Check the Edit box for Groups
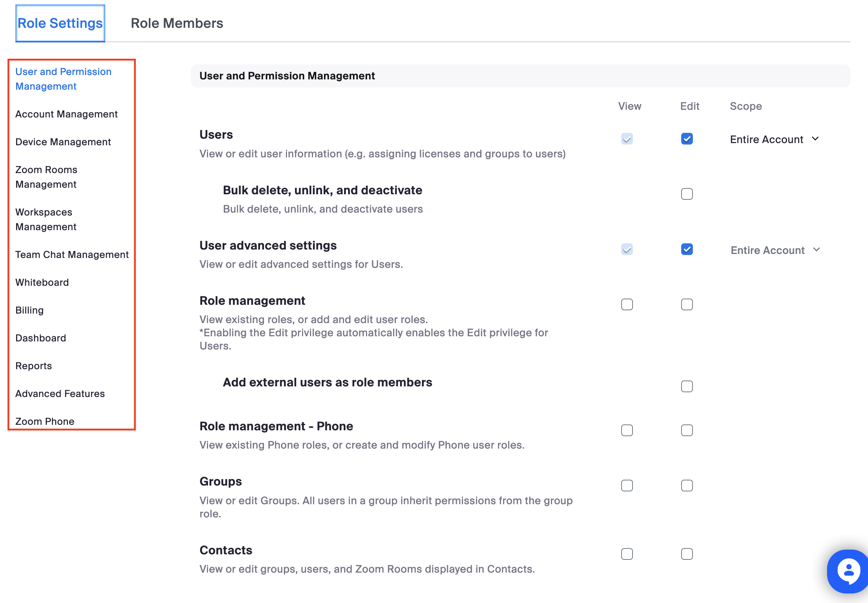The width and height of the screenshot is (868, 603). pos(686,486)
